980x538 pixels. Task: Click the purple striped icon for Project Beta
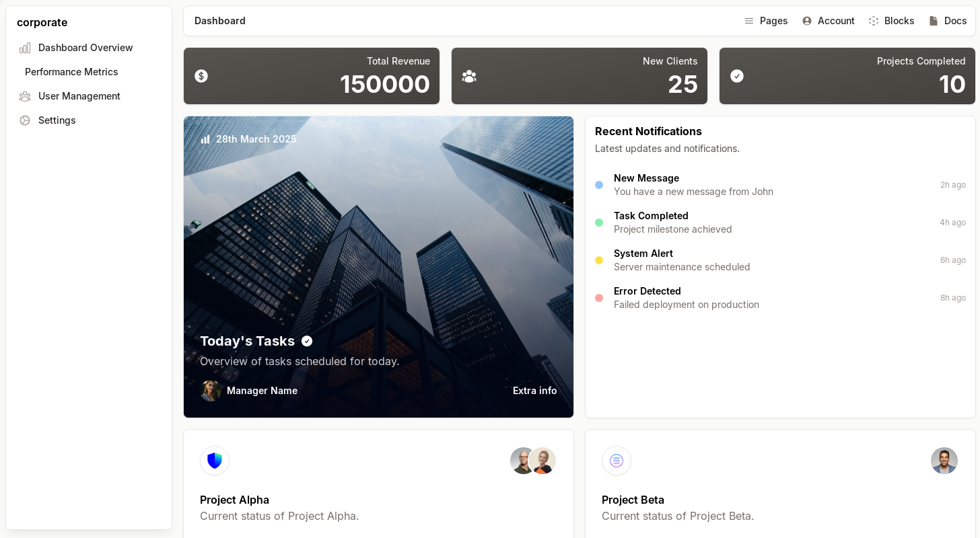point(617,461)
